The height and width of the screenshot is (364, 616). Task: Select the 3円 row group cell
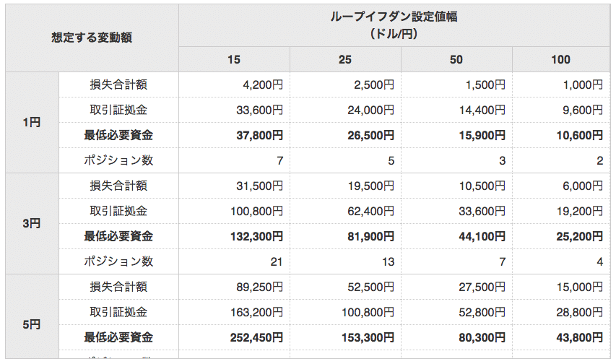pyautogui.click(x=32, y=223)
